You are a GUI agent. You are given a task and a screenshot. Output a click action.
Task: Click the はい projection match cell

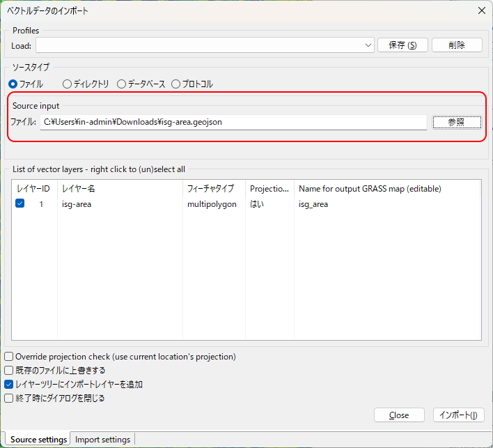pyautogui.click(x=257, y=204)
